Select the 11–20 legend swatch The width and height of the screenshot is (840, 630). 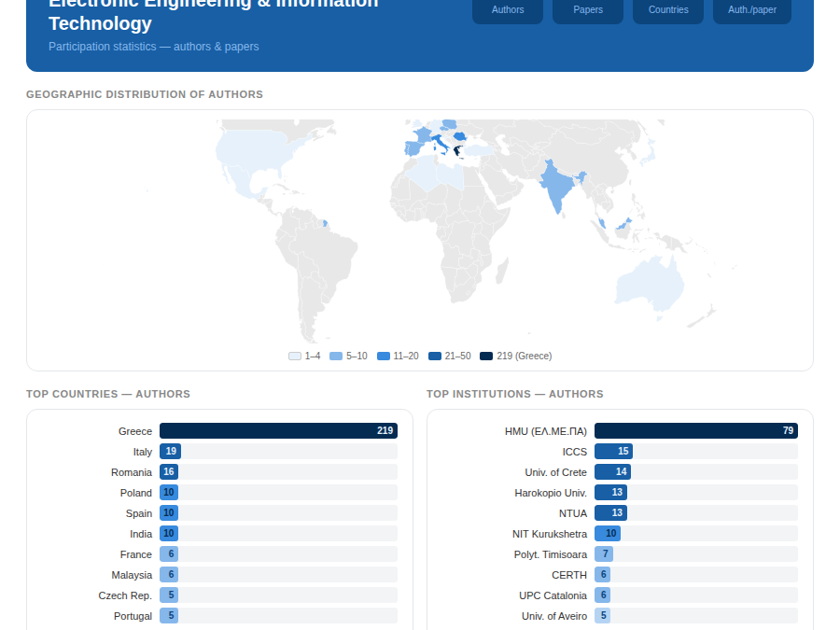pos(384,357)
